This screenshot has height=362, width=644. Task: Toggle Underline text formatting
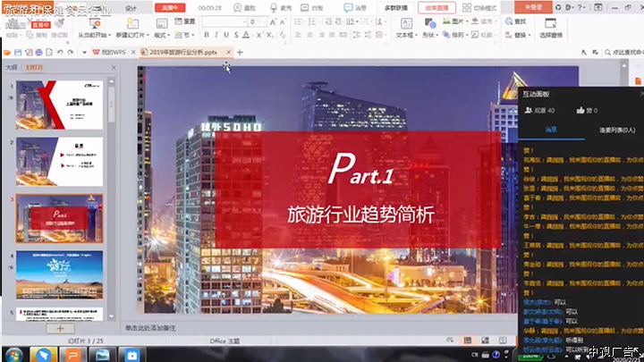point(226,35)
